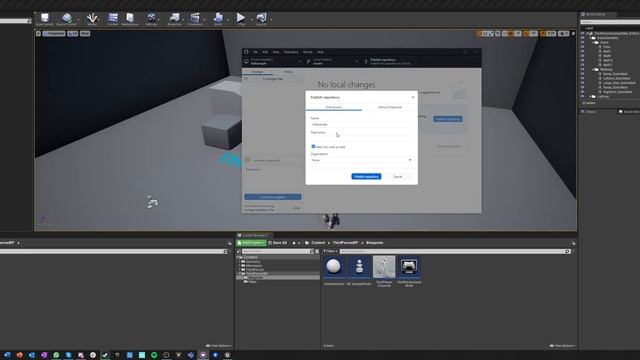Screen dimensions: 640x360
Task: Open Current branch dropdown in GitHub Desktop
Action: (x=333, y=62)
